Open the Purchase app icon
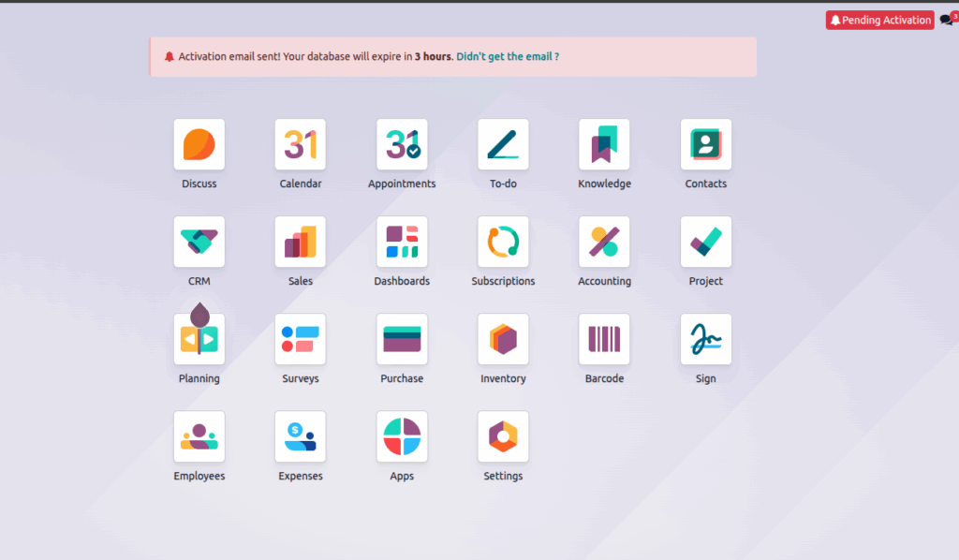The height and width of the screenshot is (560, 959). click(402, 339)
